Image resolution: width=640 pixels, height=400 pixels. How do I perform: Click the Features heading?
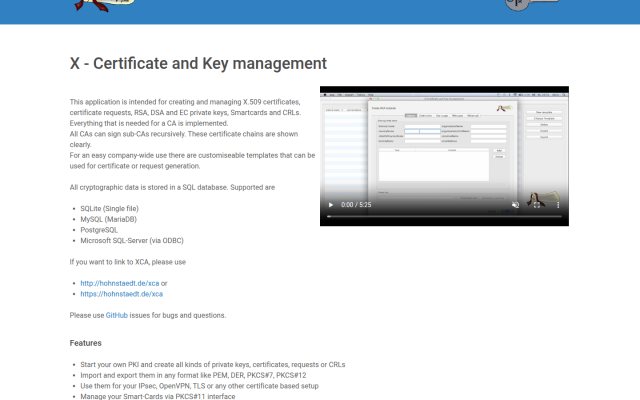pos(85,343)
